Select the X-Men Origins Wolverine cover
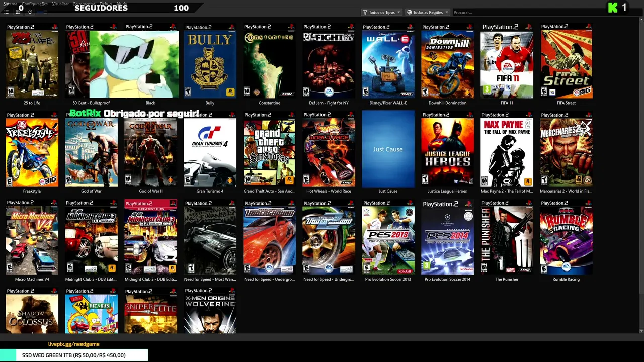Image resolution: width=644 pixels, height=362 pixels. tap(210, 311)
